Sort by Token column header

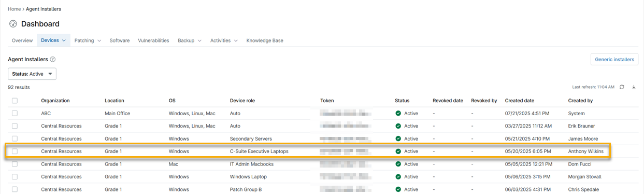(327, 101)
